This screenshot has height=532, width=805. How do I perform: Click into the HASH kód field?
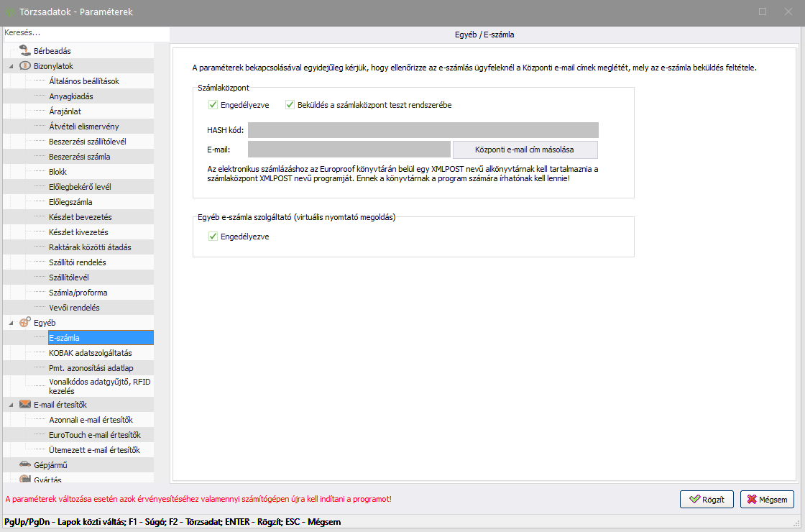click(423, 130)
